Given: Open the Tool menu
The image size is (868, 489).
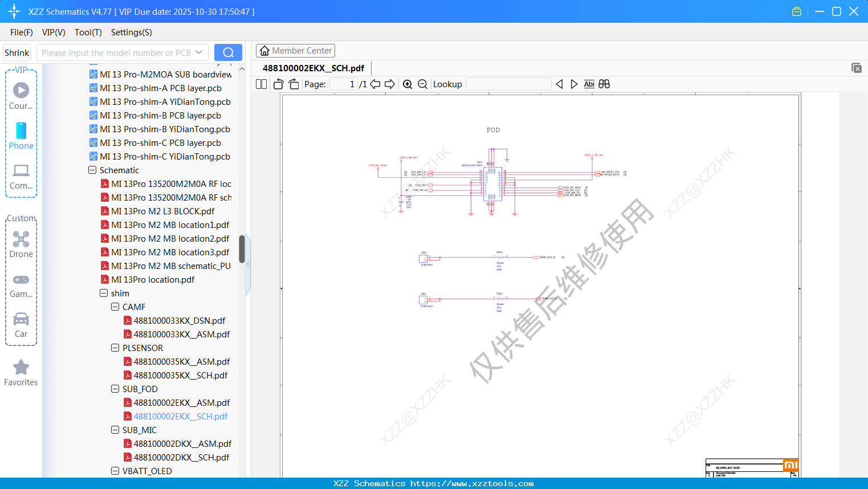Looking at the screenshot, I should point(88,32).
